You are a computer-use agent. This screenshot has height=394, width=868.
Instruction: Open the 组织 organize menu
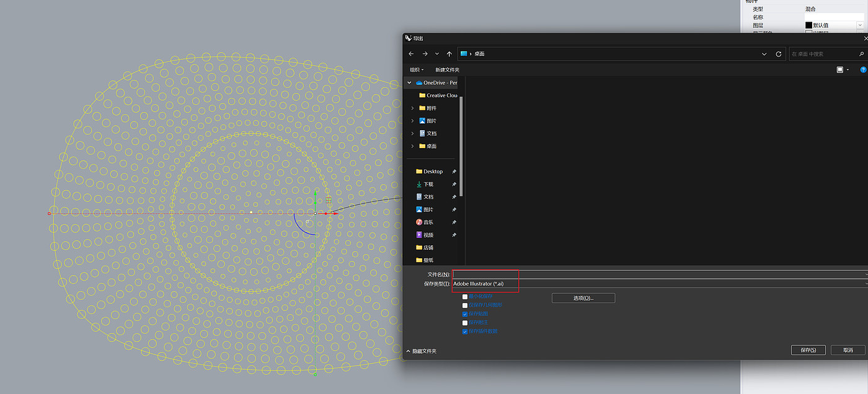pos(417,70)
